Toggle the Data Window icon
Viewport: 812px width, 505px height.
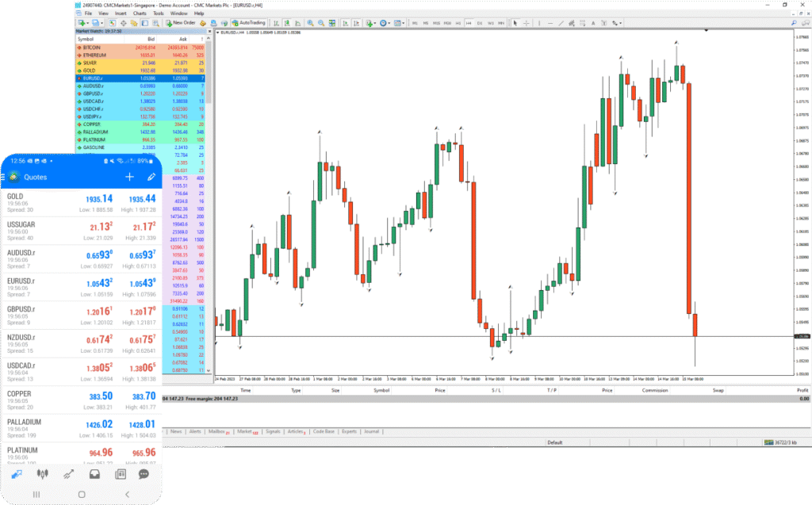123,23
